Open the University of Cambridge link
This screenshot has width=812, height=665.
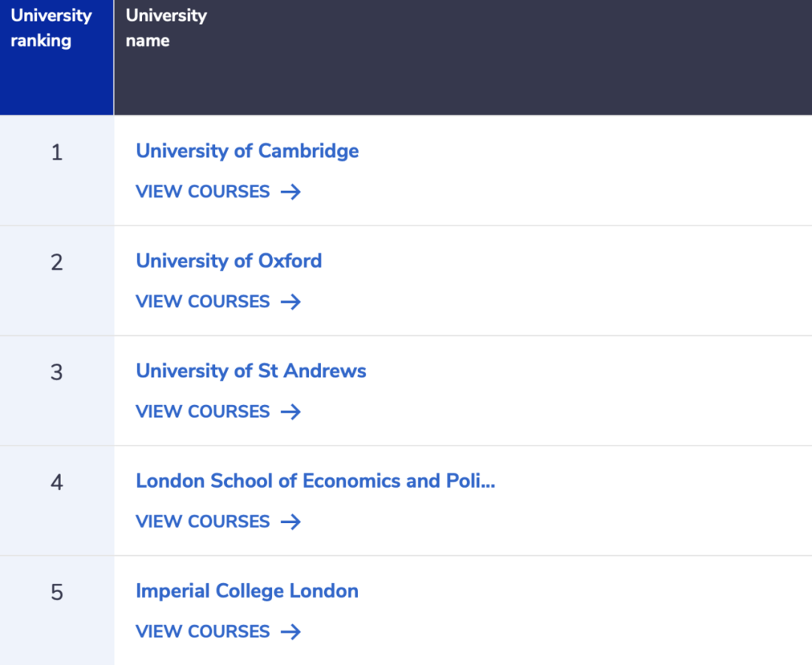247,151
